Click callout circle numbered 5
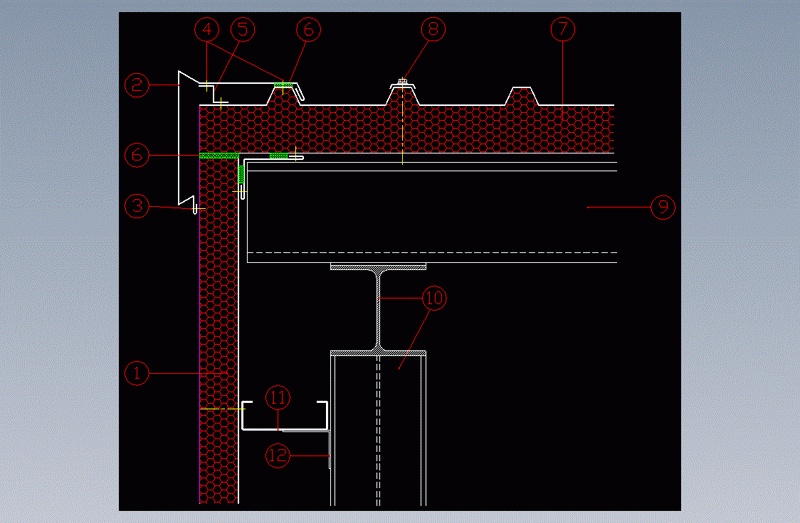The image size is (800, 523). tap(241, 29)
